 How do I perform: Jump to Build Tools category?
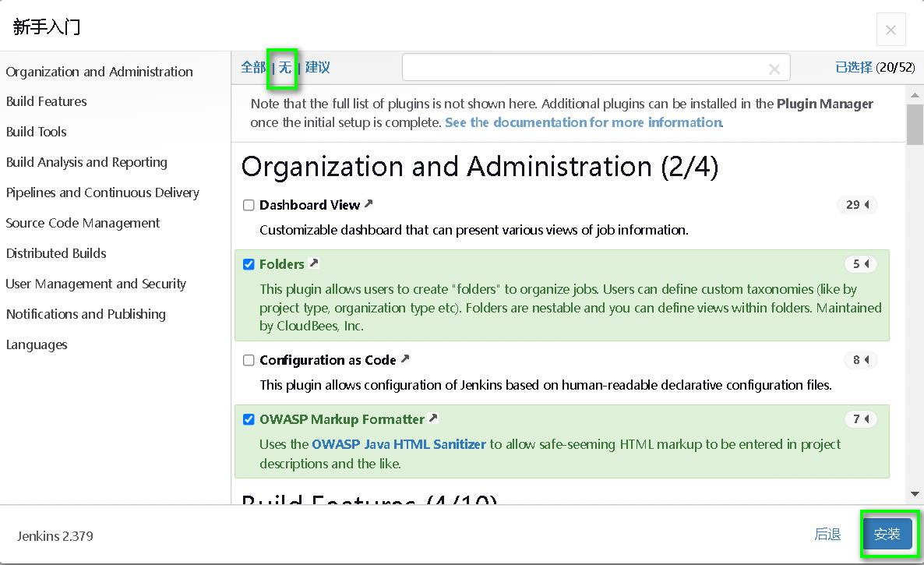(37, 132)
